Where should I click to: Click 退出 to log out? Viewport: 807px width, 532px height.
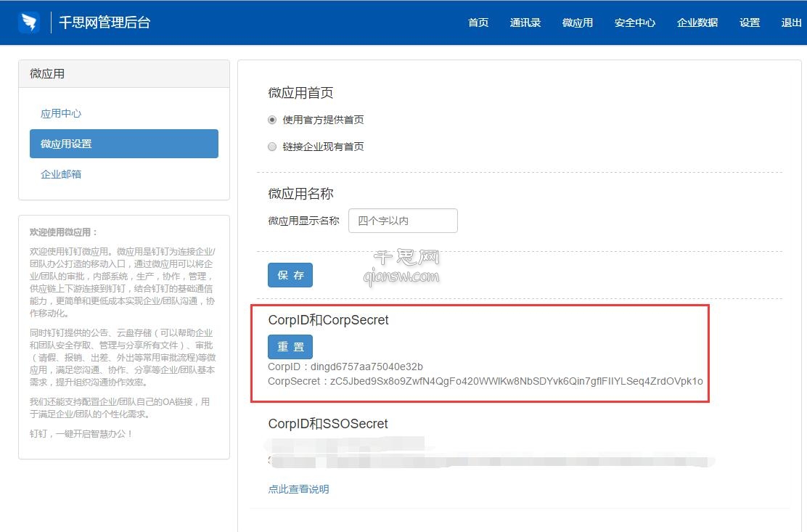coord(791,22)
